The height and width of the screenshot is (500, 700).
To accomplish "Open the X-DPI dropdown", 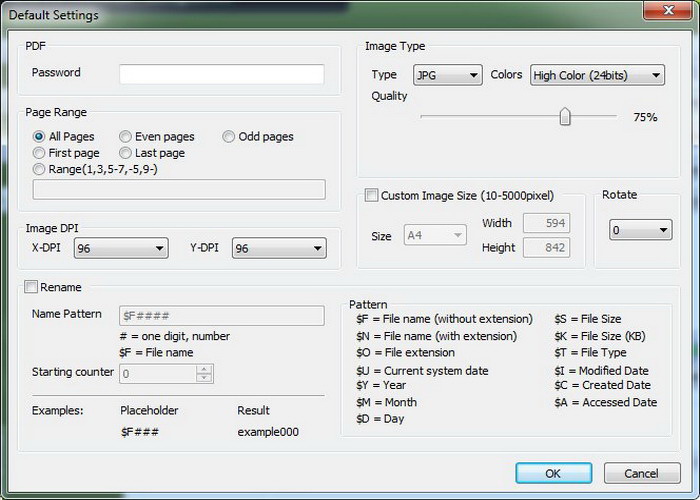I will click(121, 248).
